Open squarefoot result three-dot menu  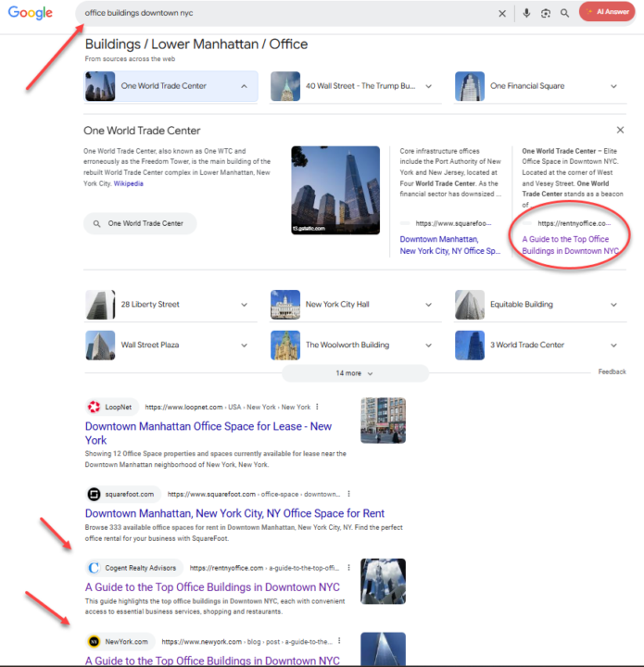click(x=348, y=494)
